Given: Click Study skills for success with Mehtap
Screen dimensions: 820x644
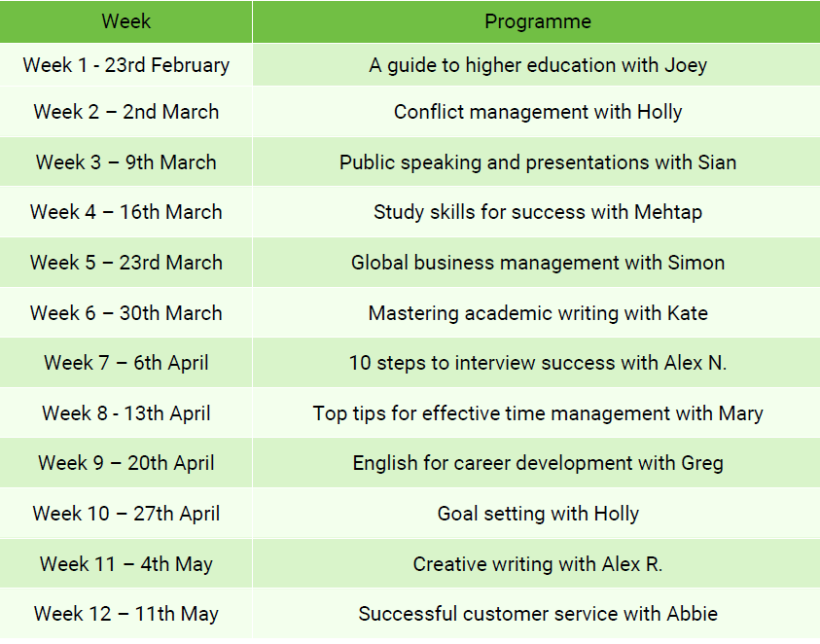Looking at the screenshot, I should pos(537,212).
